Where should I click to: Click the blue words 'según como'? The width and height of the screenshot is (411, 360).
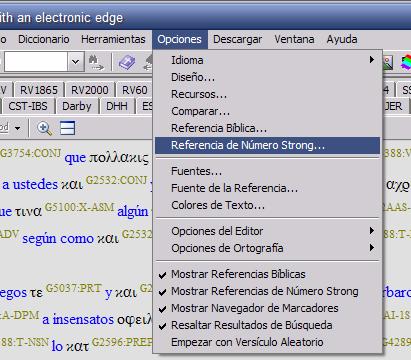point(58,239)
